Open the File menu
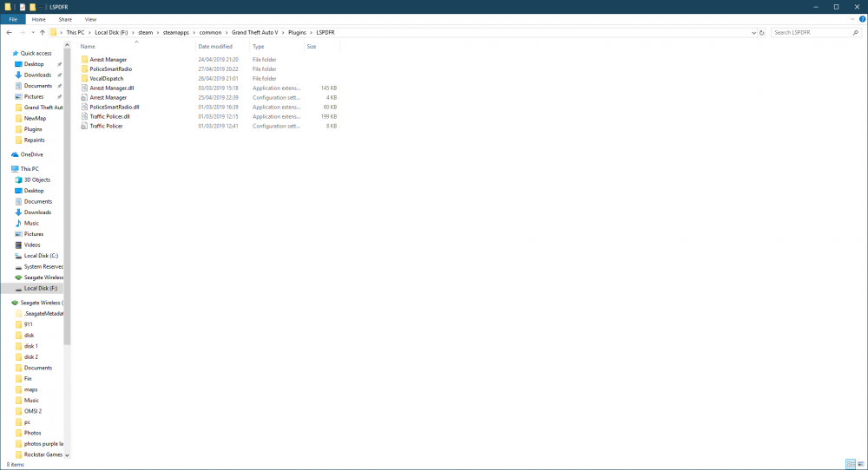This screenshot has width=868, height=470. pyautogui.click(x=13, y=19)
